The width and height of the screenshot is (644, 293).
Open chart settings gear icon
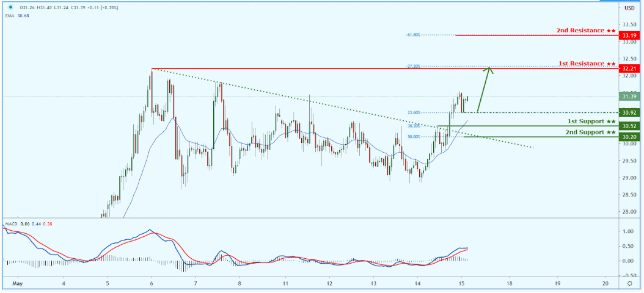630,284
